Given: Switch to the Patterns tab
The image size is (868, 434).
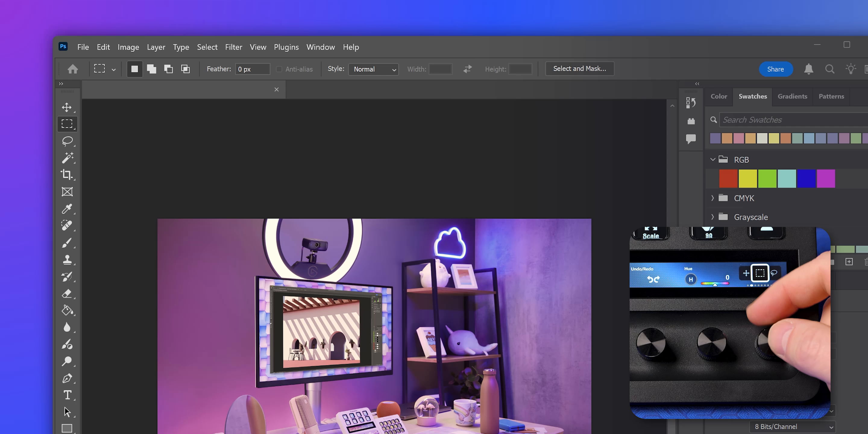Looking at the screenshot, I should pyautogui.click(x=831, y=96).
